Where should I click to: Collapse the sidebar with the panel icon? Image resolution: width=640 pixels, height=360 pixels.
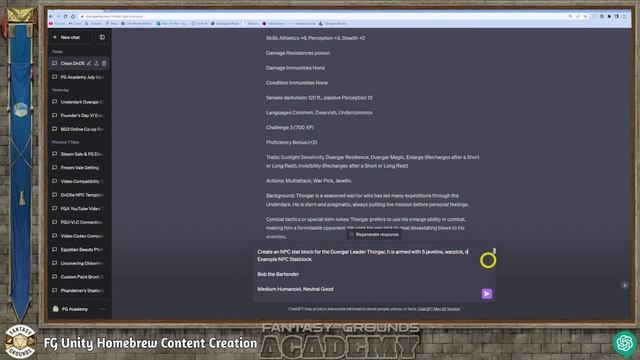coord(102,37)
